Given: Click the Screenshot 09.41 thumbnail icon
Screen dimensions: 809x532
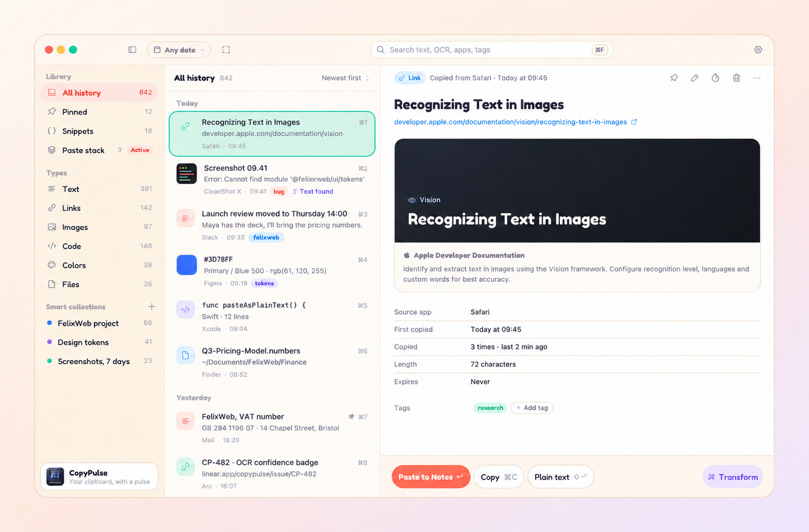Looking at the screenshot, I should pos(186,174).
